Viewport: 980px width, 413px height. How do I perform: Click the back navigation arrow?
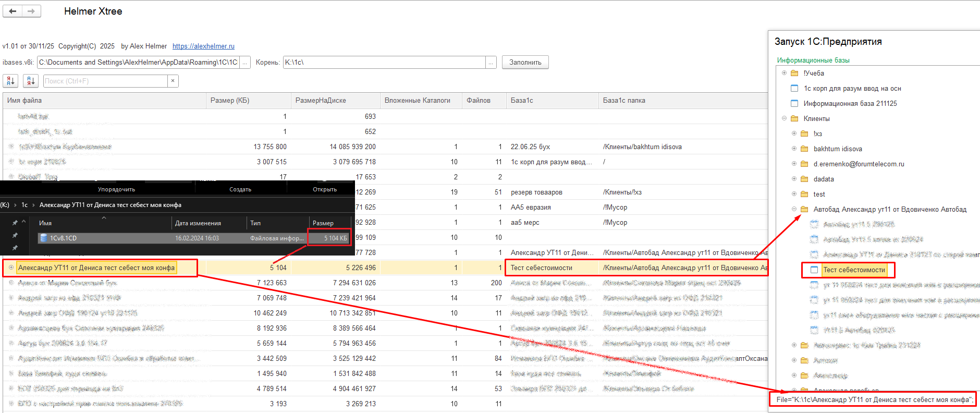tap(13, 11)
